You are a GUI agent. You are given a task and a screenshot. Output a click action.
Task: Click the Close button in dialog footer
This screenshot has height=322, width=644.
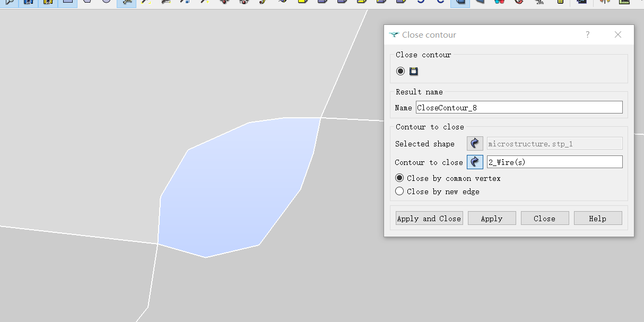[545, 218]
